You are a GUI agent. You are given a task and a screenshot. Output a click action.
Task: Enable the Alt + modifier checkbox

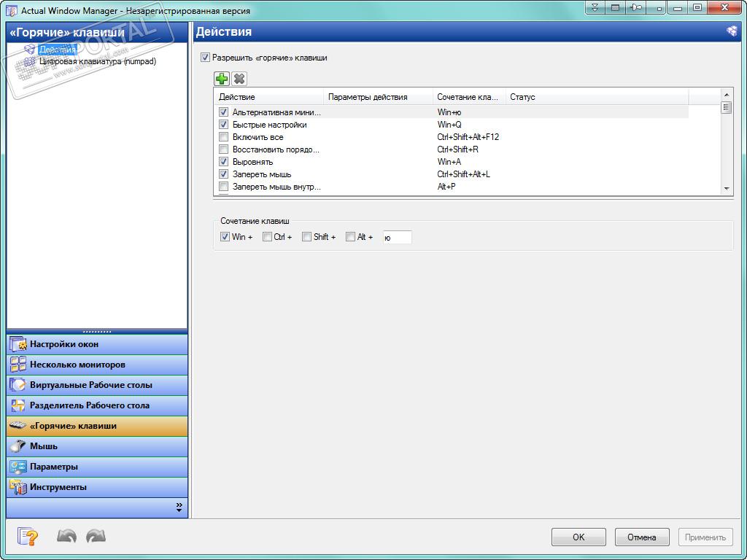(x=350, y=237)
